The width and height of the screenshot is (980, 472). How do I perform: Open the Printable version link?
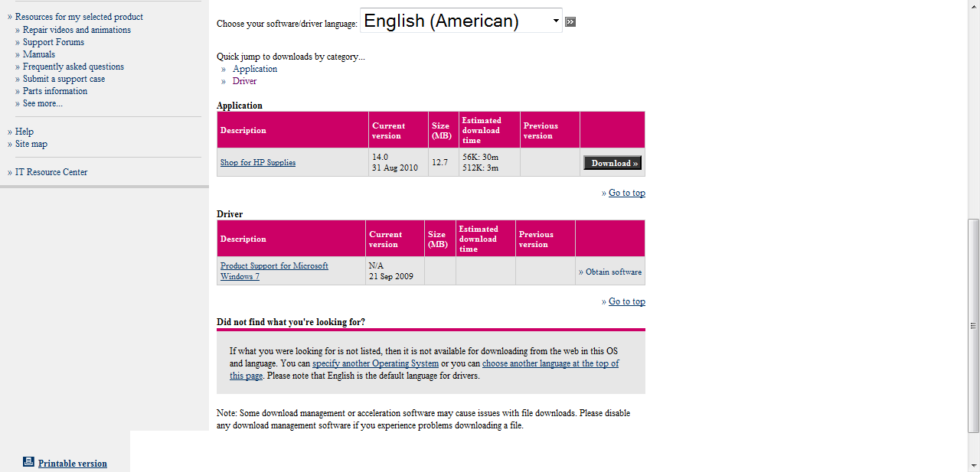click(x=73, y=464)
